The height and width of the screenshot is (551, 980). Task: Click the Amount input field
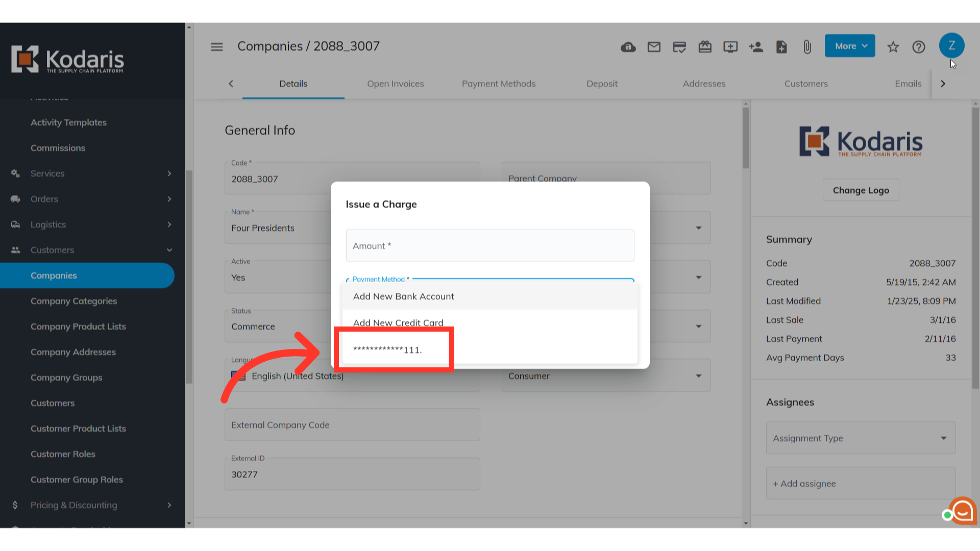click(489, 246)
